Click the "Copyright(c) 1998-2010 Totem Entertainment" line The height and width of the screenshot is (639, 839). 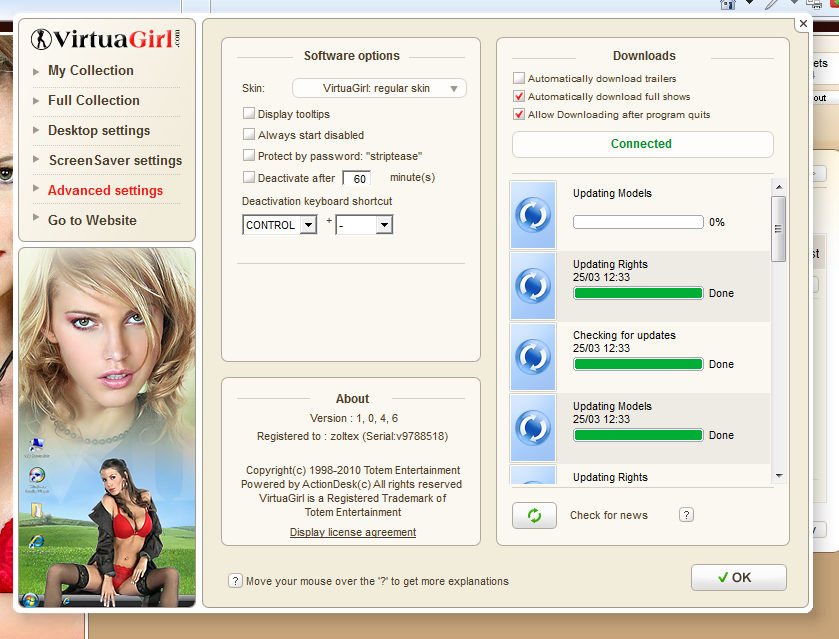pyautogui.click(x=353, y=470)
